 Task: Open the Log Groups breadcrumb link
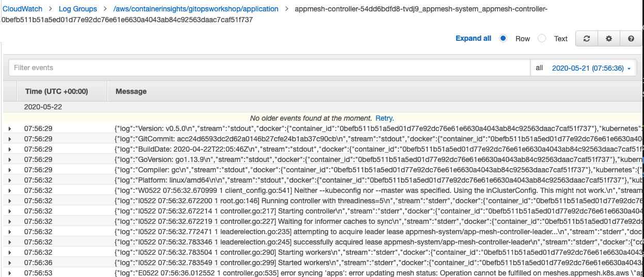[77, 9]
